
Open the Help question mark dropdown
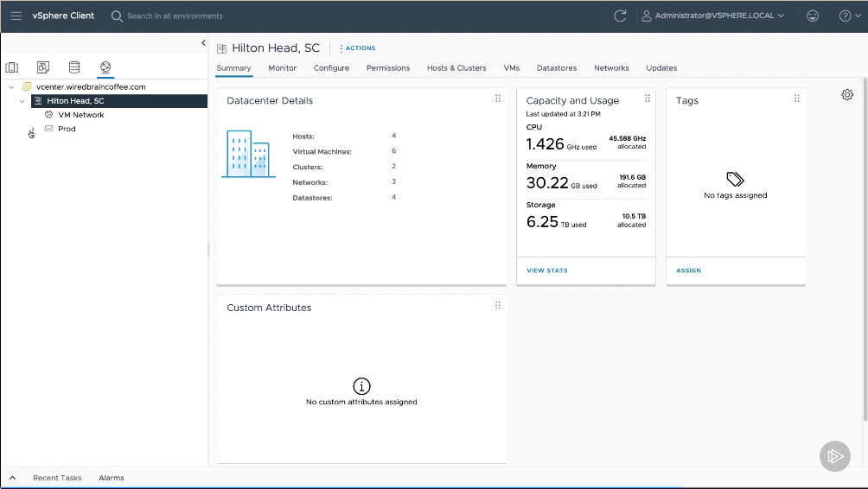pyautogui.click(x=849, y=16)
